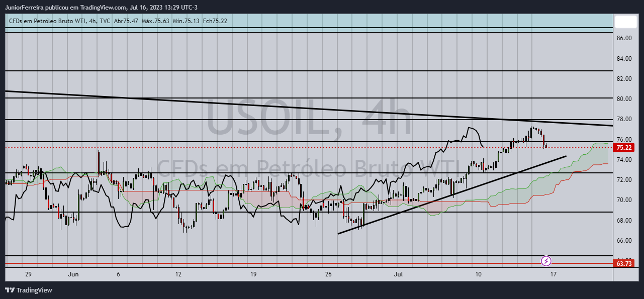This screenshot has height=299, width=644.
Task: Click the 74.00 price axis label
Action: point(624,160)
